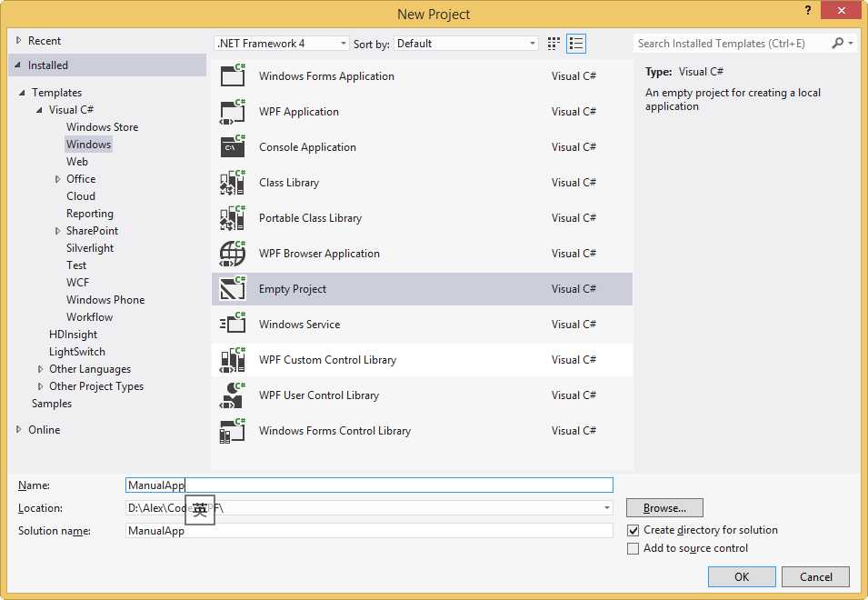Collapse the Visual C# tree node

pyautogui.click(x=39, y=110)
